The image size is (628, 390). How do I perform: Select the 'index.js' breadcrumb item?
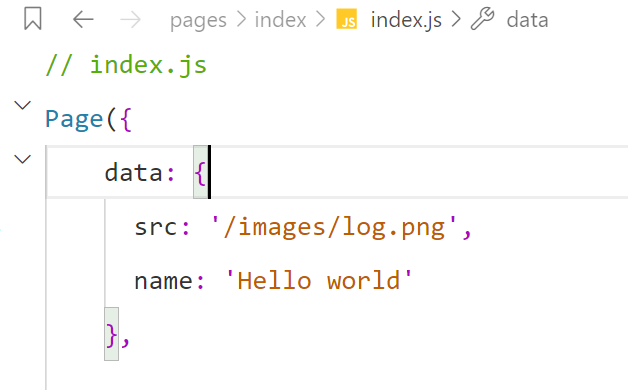(406, 20)
